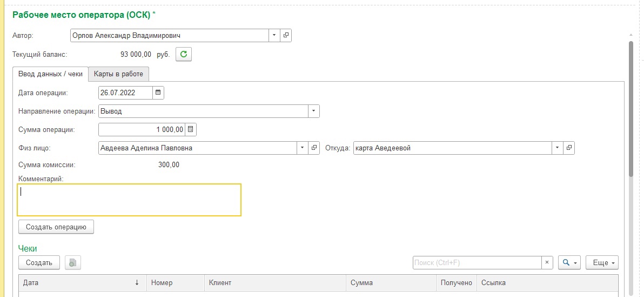Click the Направление операции field showing Вывод
The image size is (644, 297).
pos(204,111)
